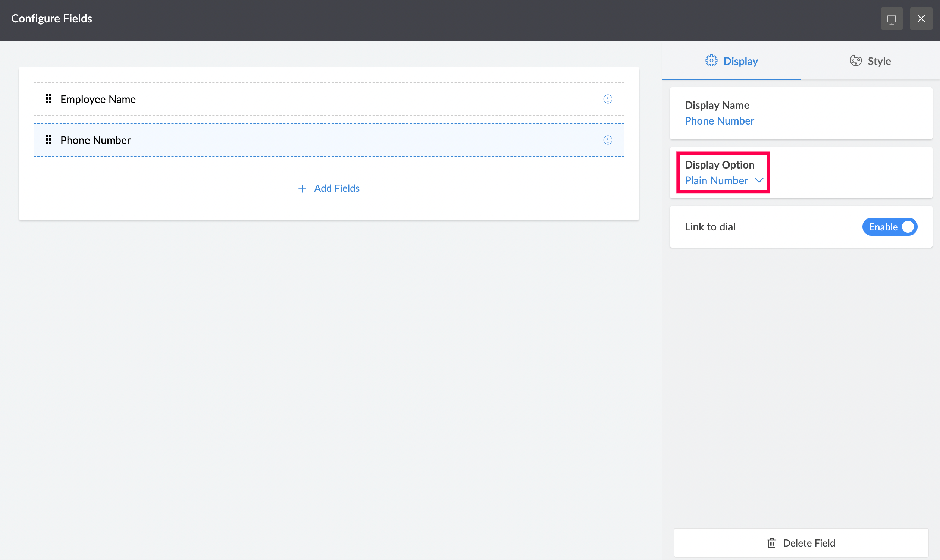The image size is (940, 560).
Task: Edit the Phone Number display name value
Action: 719,121
